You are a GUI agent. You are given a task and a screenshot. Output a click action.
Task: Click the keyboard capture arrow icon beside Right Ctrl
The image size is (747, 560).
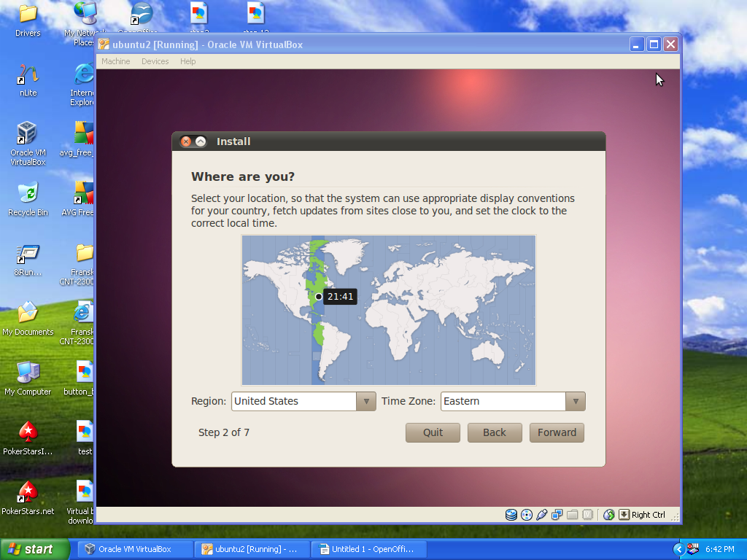(x=624, y=515)
